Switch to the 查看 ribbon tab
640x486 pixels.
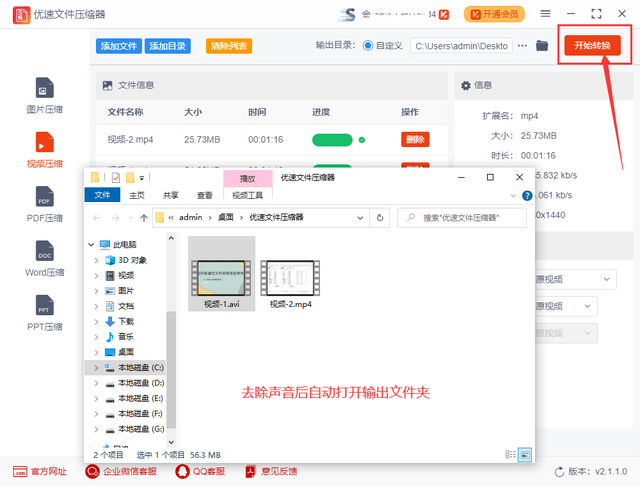pyautogui.click(x=205, y=195)
